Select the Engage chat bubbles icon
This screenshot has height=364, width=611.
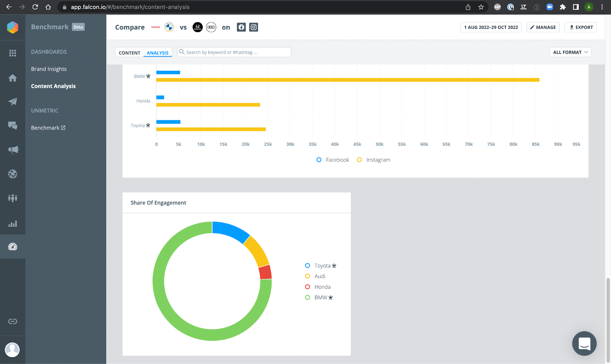tap(13, 126)
